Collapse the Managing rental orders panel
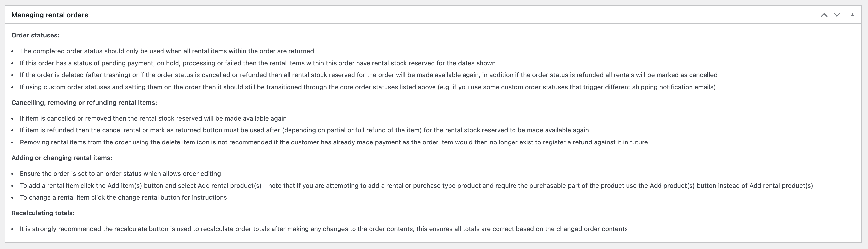Image resolution: width=868 pixels, height=249 pixels. click(852, 15)
